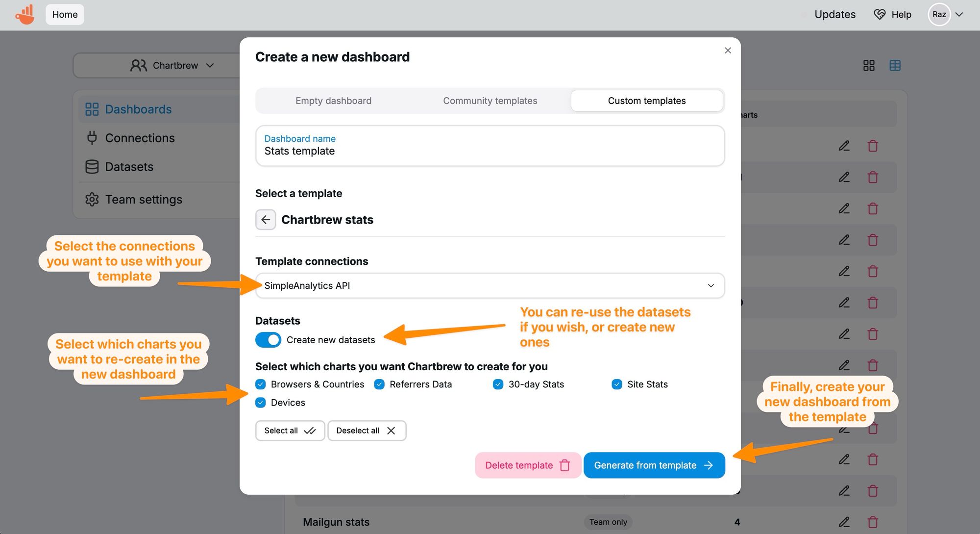
Task: Open the Help heart icon link
Action: [880, 14]
